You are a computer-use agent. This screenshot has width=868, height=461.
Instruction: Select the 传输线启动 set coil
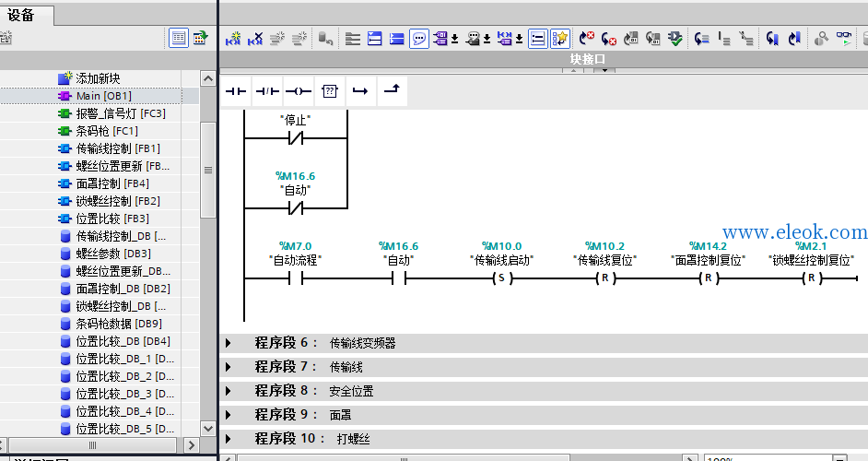click(x=502, y=278)
